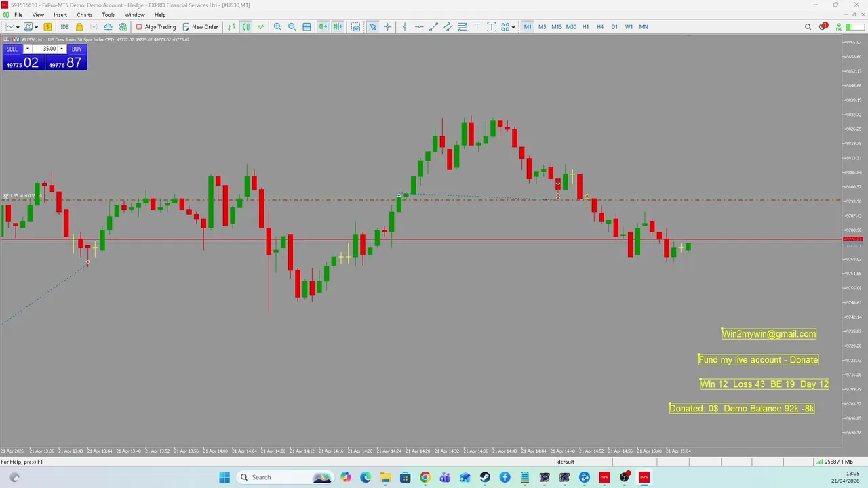Zoom in on the chart

point(277,27)
